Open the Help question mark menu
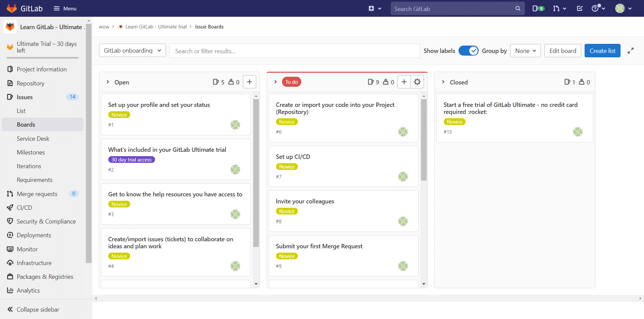The image size is (644, 319). [598, 8]
